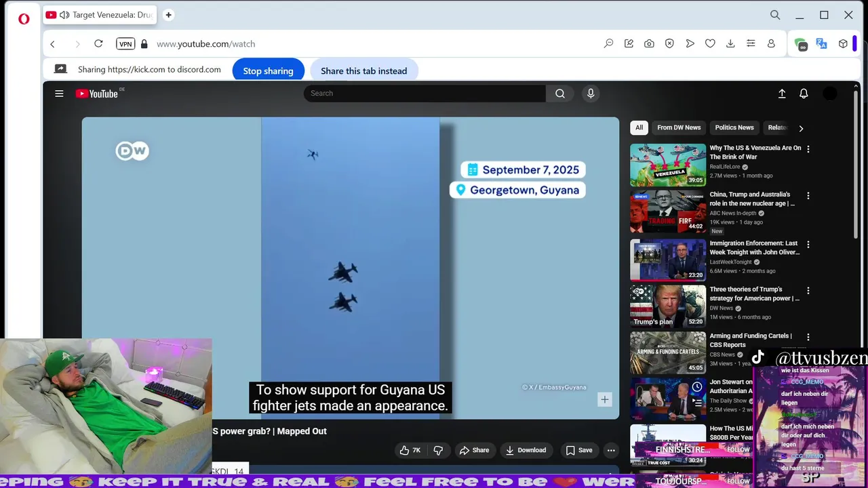Open more actions three-dot menu below video
Viewport: 868px width, 488px height.
click(611, 450)
